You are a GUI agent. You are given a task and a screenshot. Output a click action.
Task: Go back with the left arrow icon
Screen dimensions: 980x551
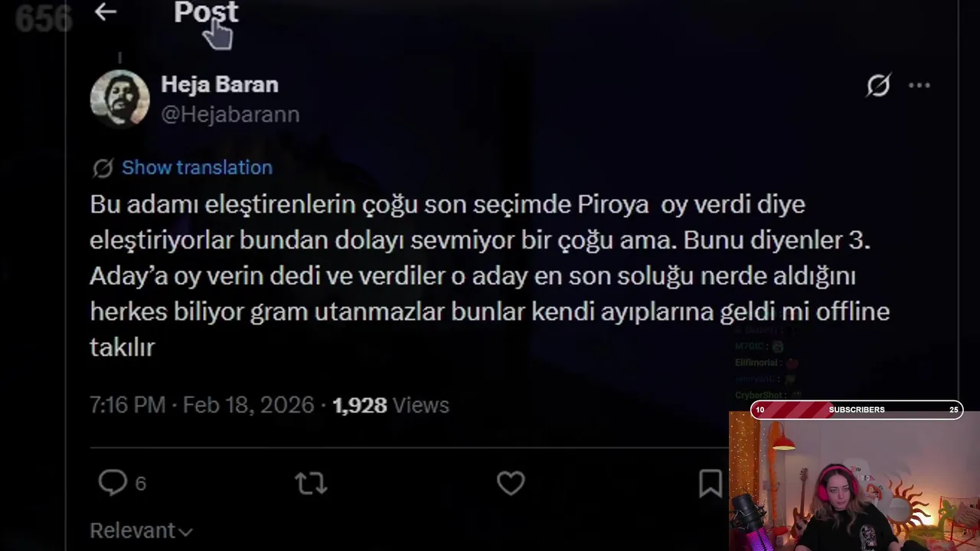click(106, 11)
